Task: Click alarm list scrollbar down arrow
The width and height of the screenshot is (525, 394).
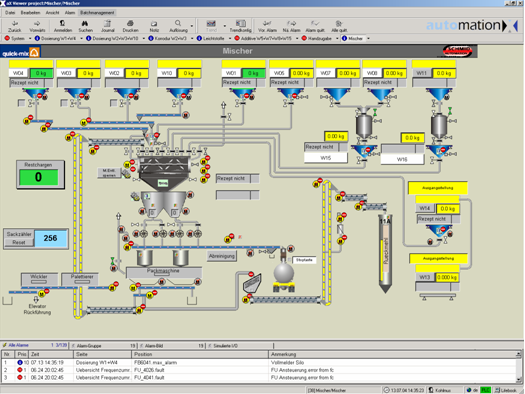Action: [x=519, y=380]
